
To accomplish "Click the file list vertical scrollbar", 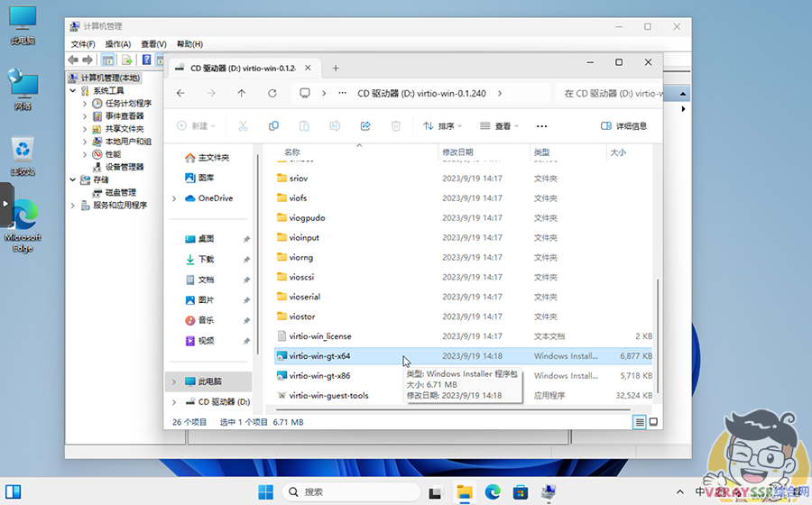I will pyautogui.click(x=658, y=336).
